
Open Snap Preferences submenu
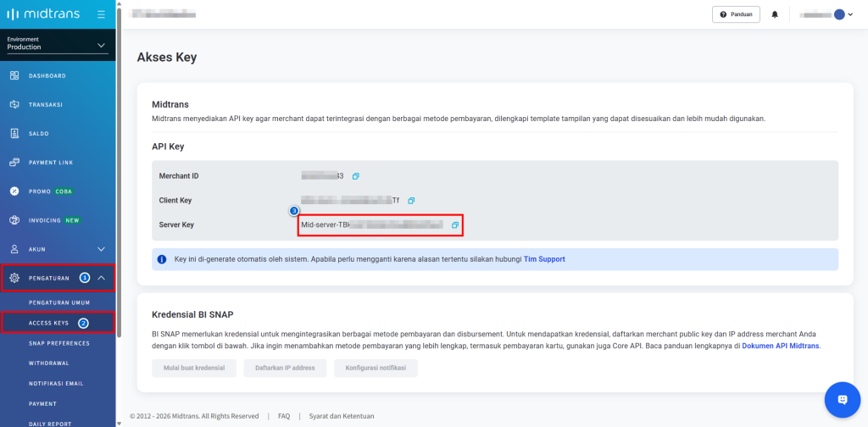(59, 343)
